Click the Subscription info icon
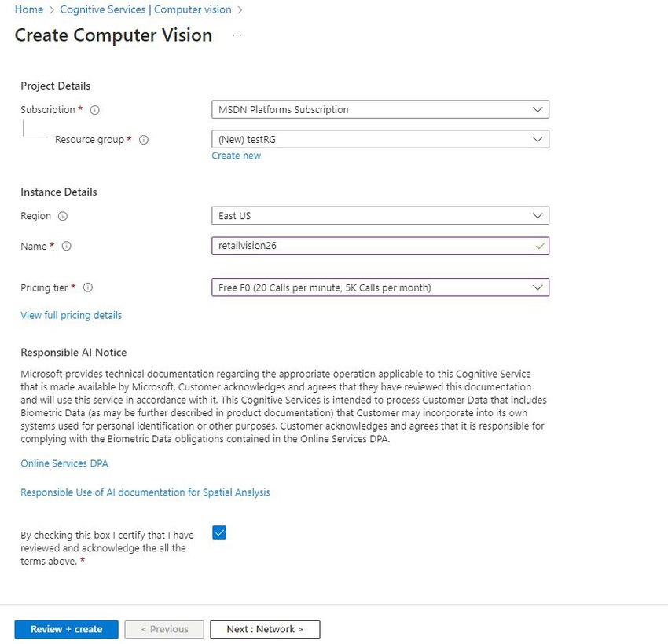 [x=94, y=110]
